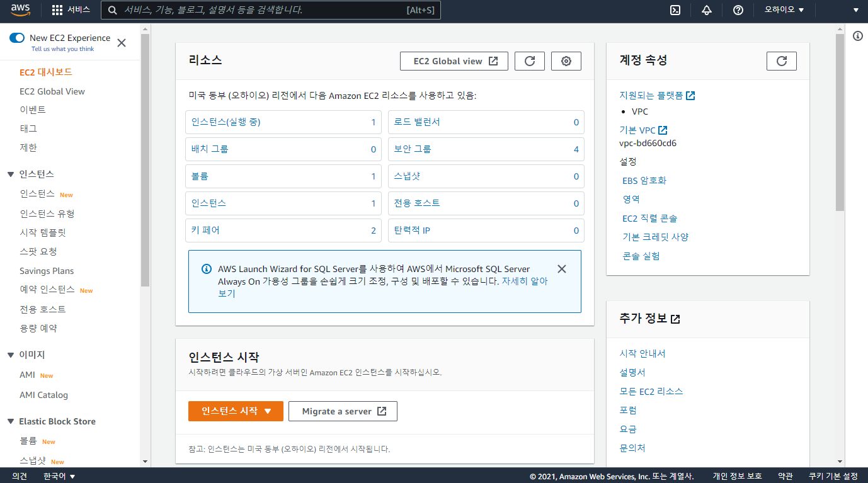Open the notifications bell

pyautogui.click(x=706, y=9)
